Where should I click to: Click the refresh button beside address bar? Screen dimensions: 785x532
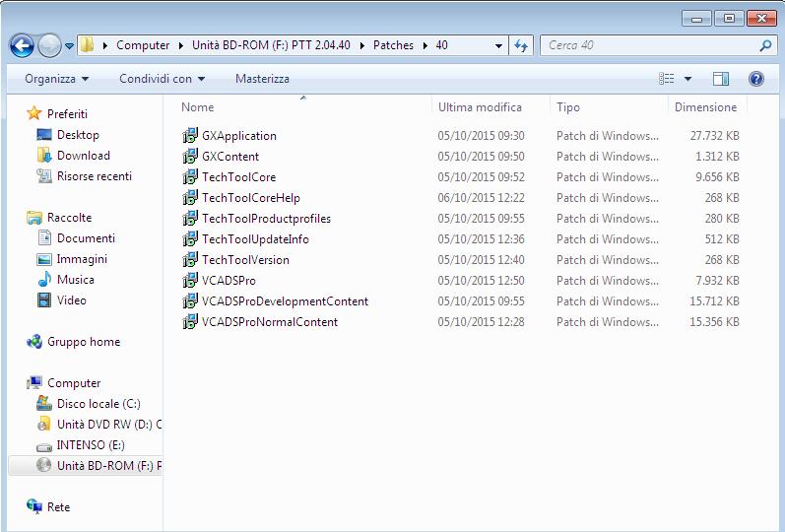521,45
